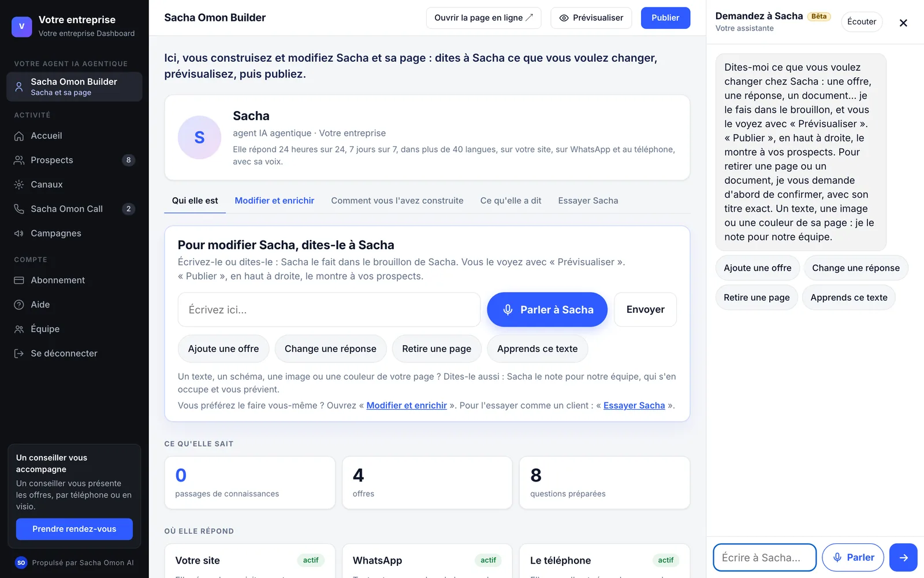Click main Retire une page chip

[437, 349]
